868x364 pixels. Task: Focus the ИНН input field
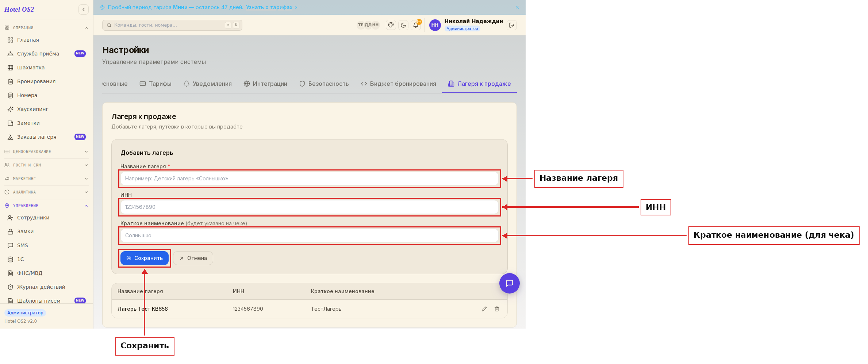[310, 207]
